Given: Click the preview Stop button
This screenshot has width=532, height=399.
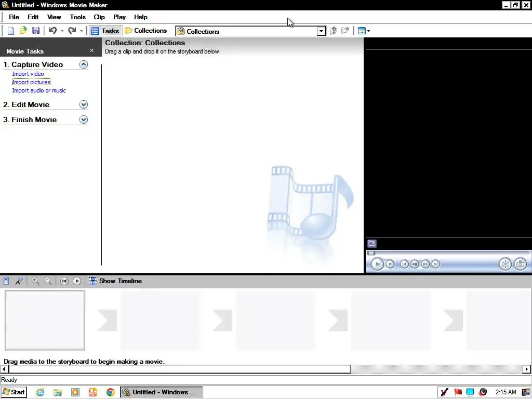Looking at the screenshot, I should click(390, 264).
